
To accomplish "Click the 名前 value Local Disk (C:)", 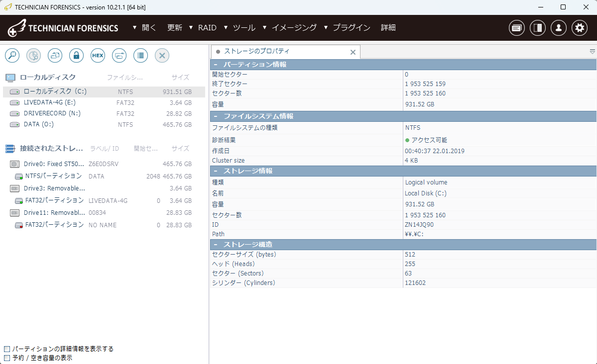I will [x=426, y=193].
